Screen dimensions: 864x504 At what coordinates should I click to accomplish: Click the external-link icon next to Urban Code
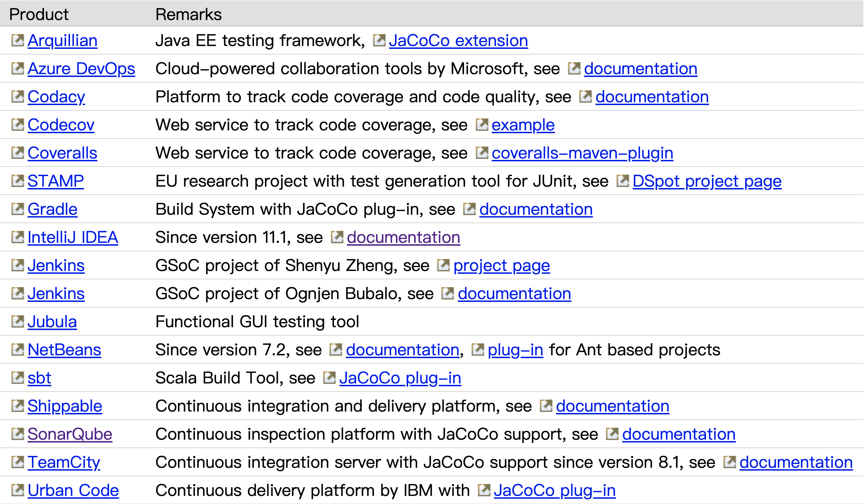point(18,490)
